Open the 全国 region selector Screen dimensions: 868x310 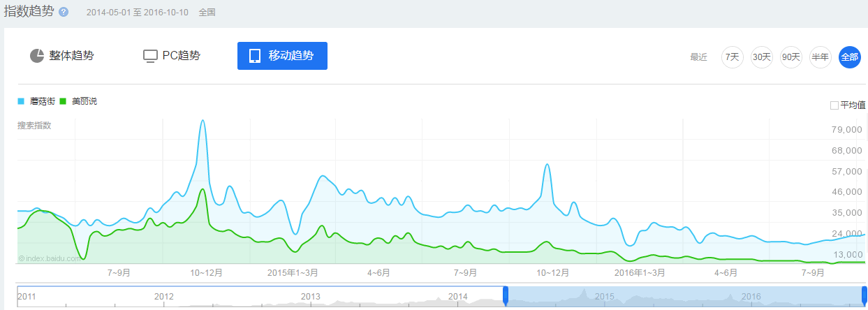[207, 13]
